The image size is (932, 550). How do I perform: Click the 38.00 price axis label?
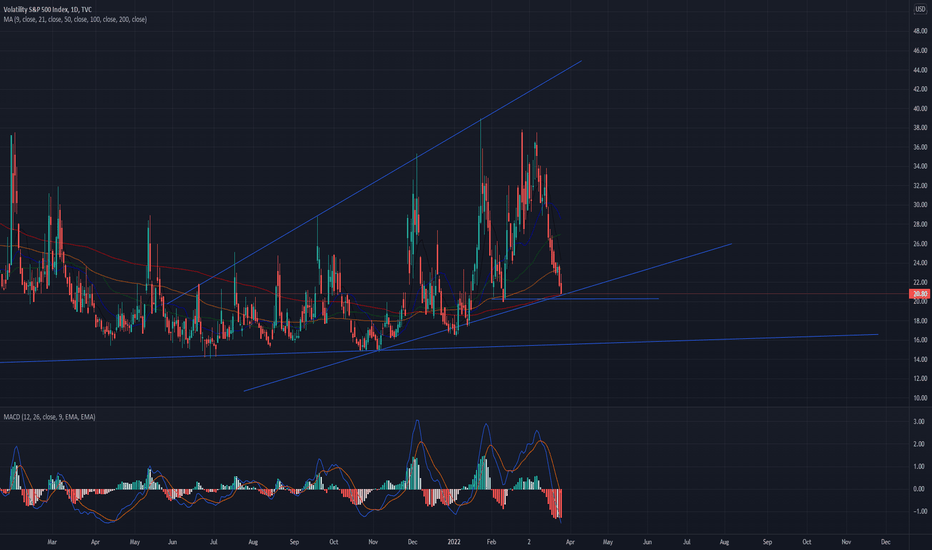[x=920, y=128]
